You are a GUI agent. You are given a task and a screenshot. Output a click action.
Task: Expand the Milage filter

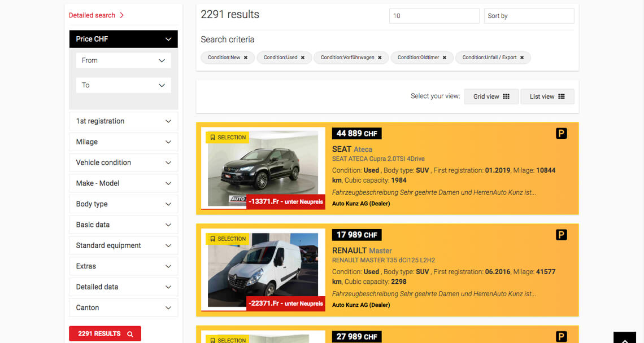pos(124,142)
